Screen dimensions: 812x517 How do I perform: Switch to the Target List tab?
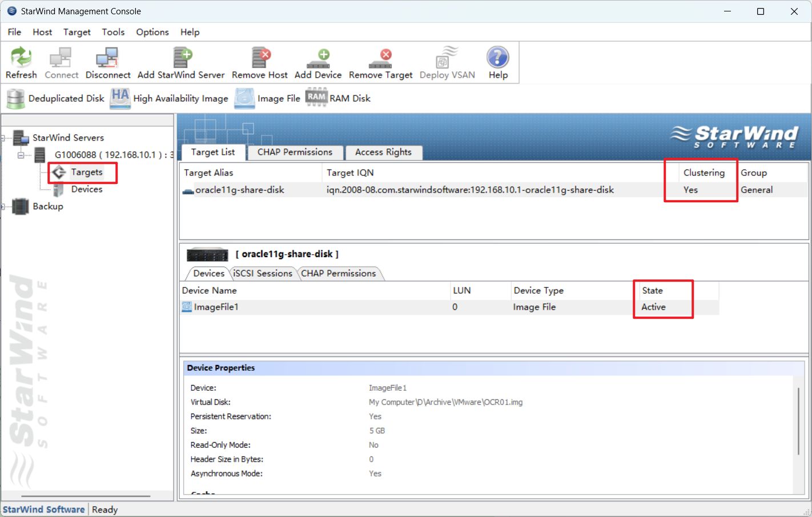213,152
